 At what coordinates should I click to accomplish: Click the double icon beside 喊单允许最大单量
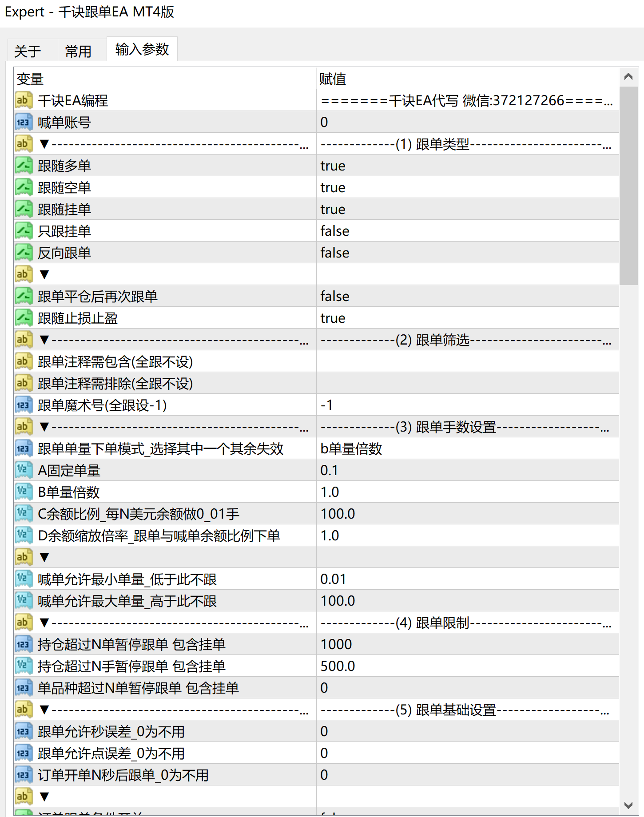coord(24,601)
